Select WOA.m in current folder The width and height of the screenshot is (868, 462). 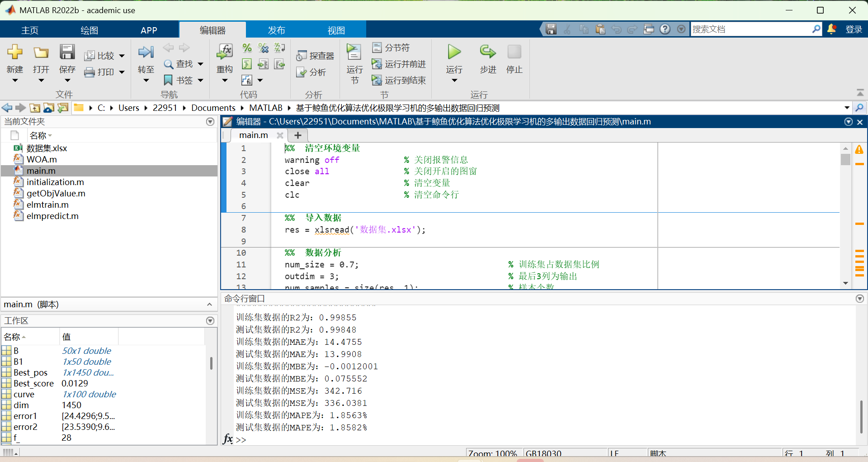pyautogui.click(x=42, y=160)
